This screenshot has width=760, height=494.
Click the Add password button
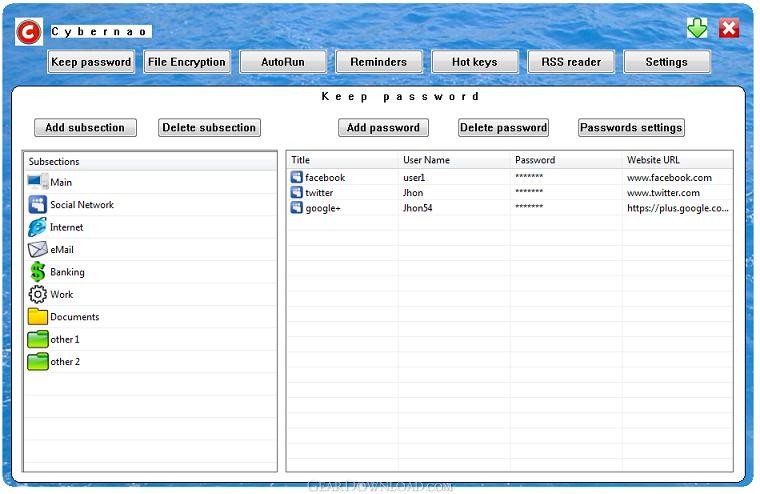383,127
